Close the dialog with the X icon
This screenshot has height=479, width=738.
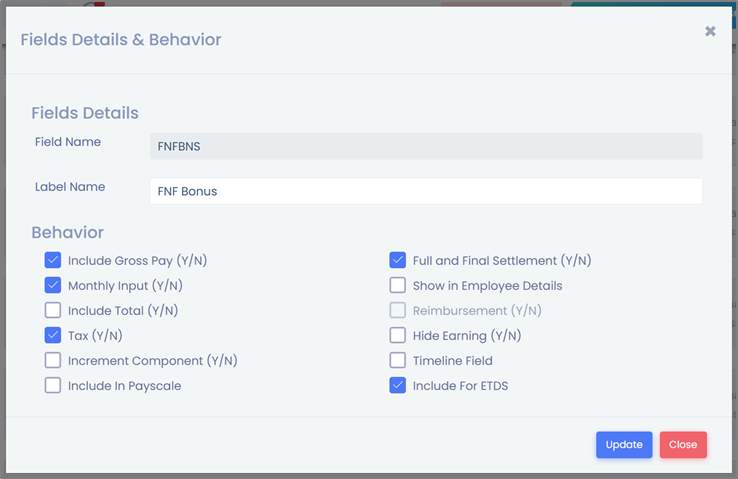click(710, 32)
